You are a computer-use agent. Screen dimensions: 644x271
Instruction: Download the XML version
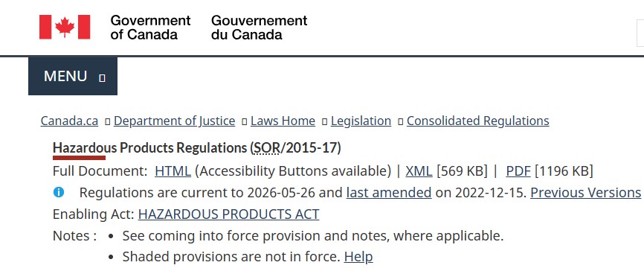tap(419, 171)
